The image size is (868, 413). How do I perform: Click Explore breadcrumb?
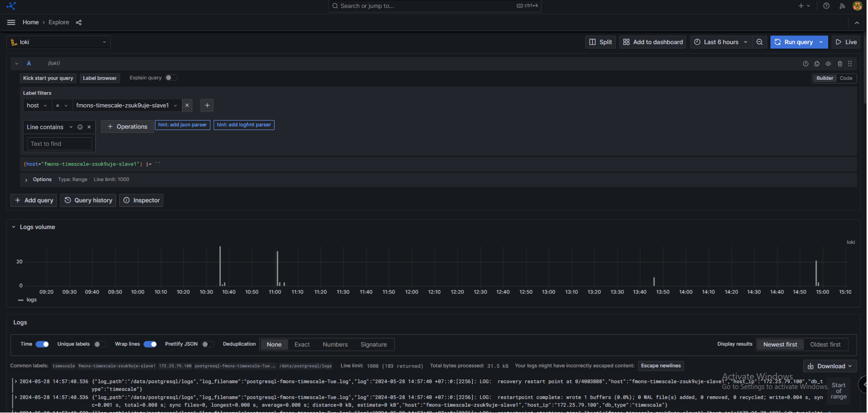59,23
